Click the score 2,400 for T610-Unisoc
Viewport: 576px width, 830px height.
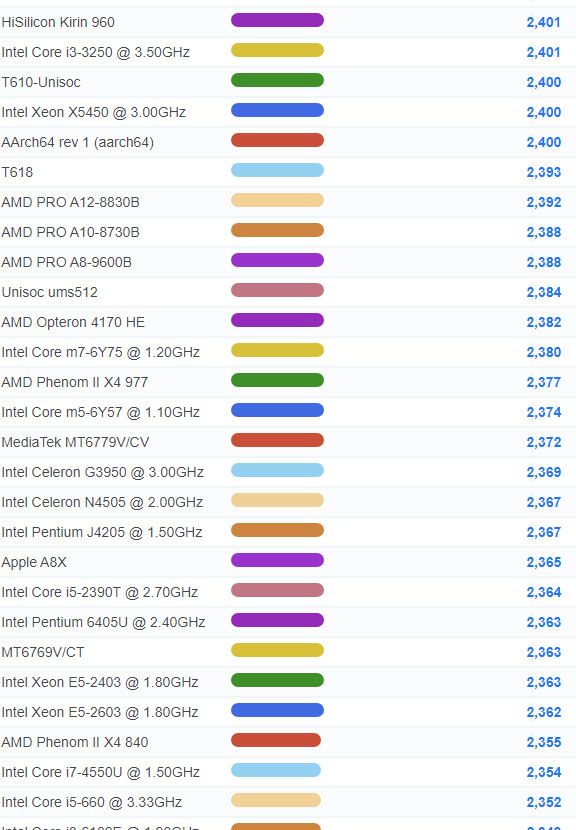544,82
